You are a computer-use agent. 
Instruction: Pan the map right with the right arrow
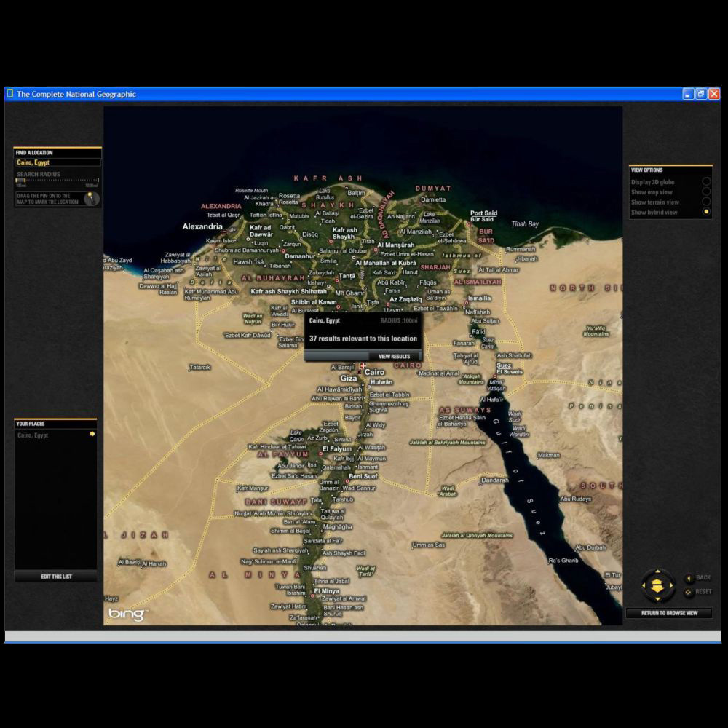[670, 585]
